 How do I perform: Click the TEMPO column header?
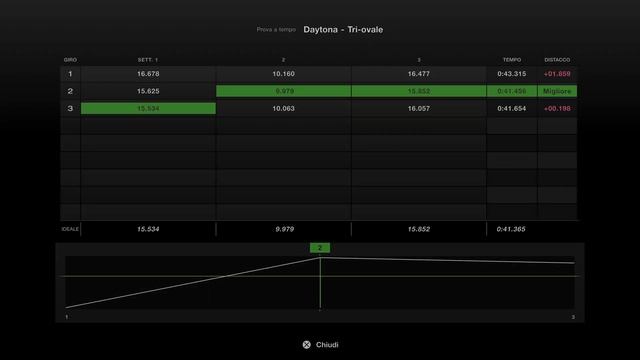511,60
